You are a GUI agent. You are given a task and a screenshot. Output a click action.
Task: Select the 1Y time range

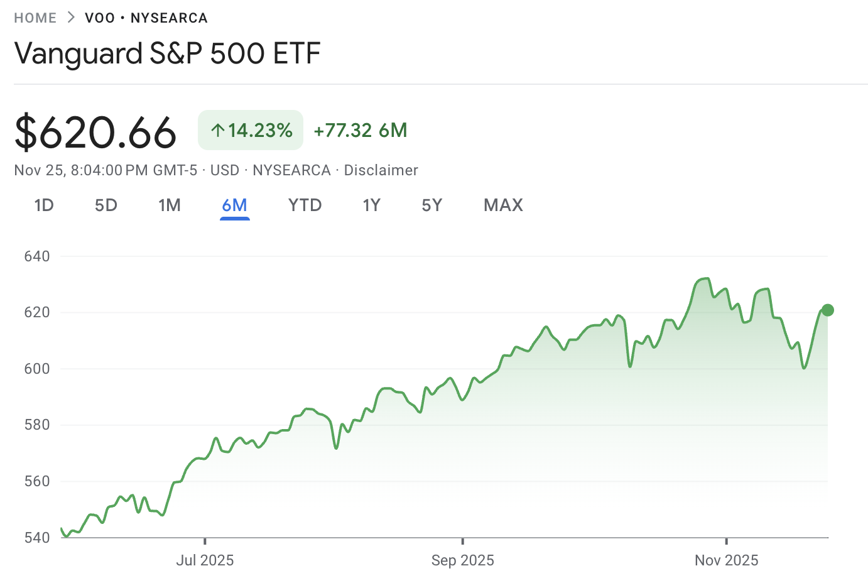[371, 205]
